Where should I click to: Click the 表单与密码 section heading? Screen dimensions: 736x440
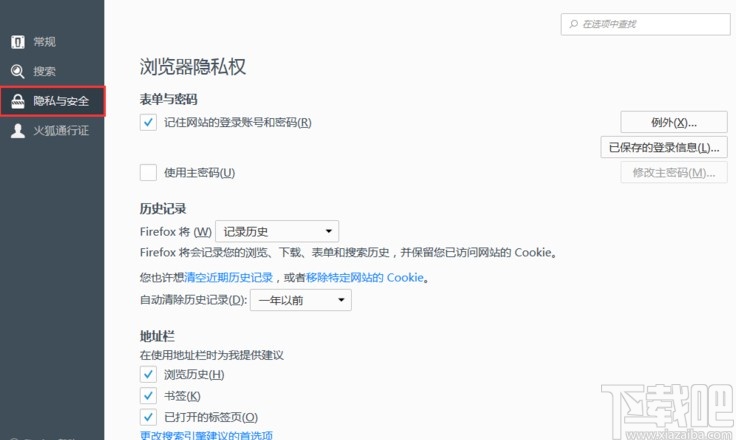[x=168, y=99]
